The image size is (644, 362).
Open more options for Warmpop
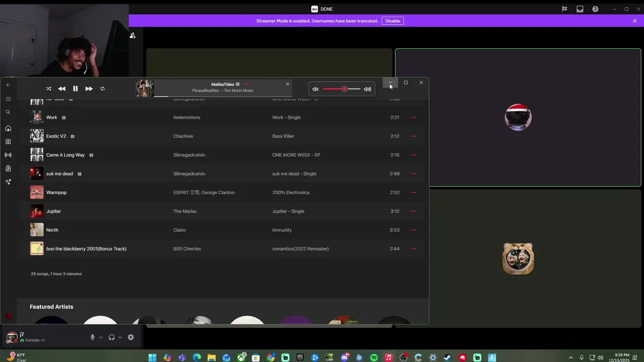tap(414, 193)
